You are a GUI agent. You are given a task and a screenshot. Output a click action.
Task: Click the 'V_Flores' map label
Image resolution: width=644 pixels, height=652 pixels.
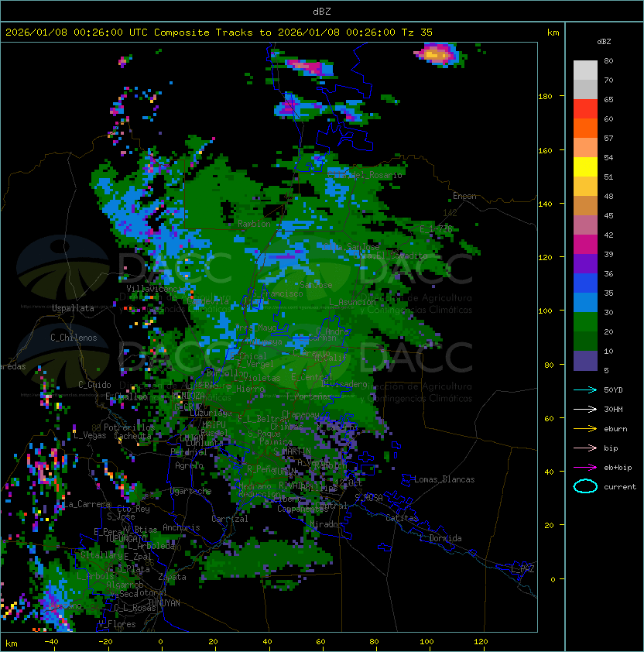[x=117, y=624]
